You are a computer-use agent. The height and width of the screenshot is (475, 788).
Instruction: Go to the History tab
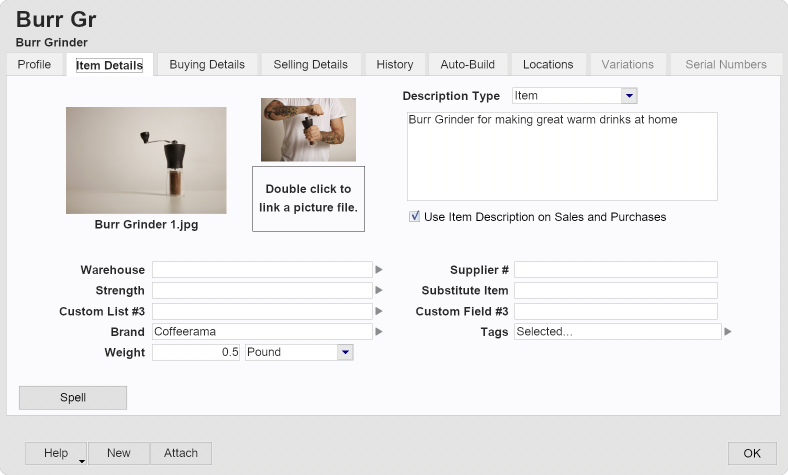(395, 64)
